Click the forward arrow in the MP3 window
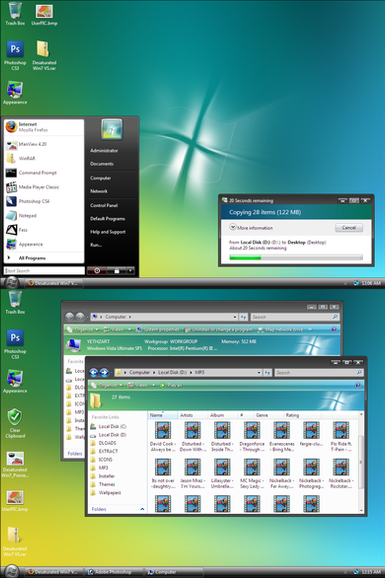385x578 pixels. (104, 373)
